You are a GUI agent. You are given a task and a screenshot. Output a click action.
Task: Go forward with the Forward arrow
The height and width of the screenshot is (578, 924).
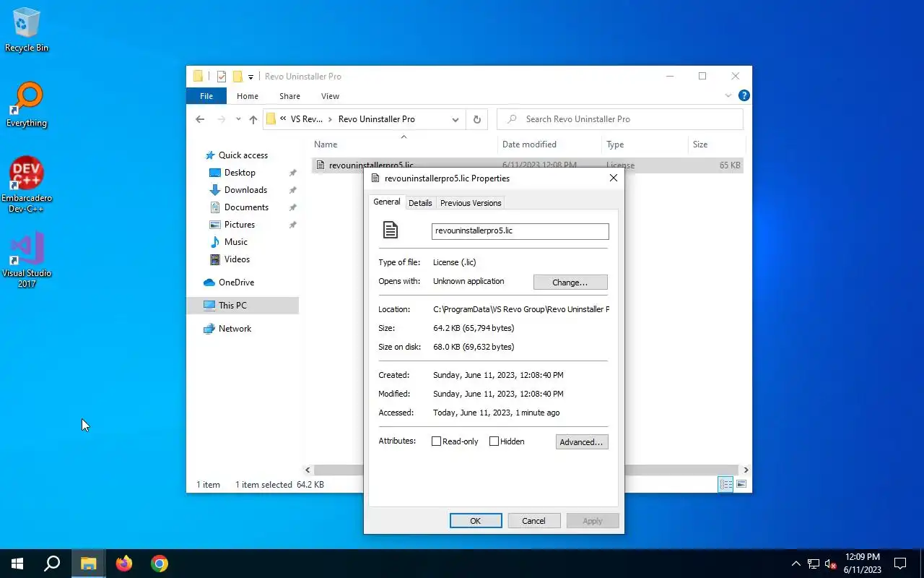221,119
